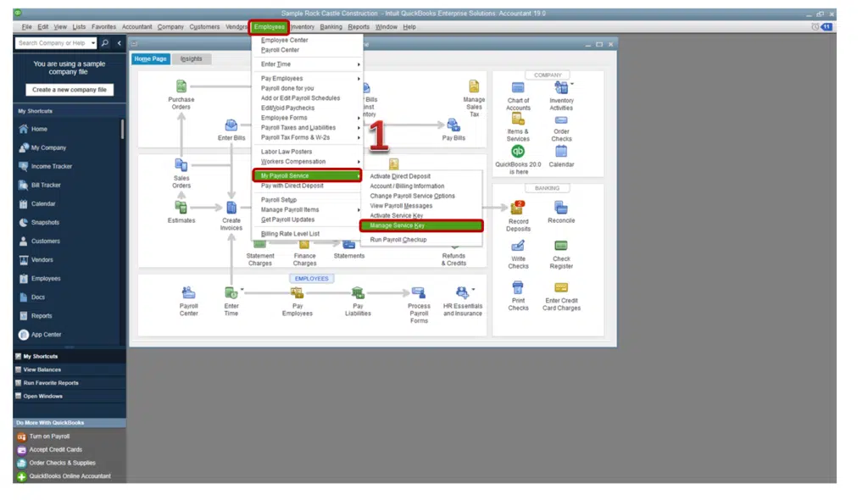Click the search magnifier icon
The height and width of the screenshot is (500, 868).
click(x=105, y=43)
